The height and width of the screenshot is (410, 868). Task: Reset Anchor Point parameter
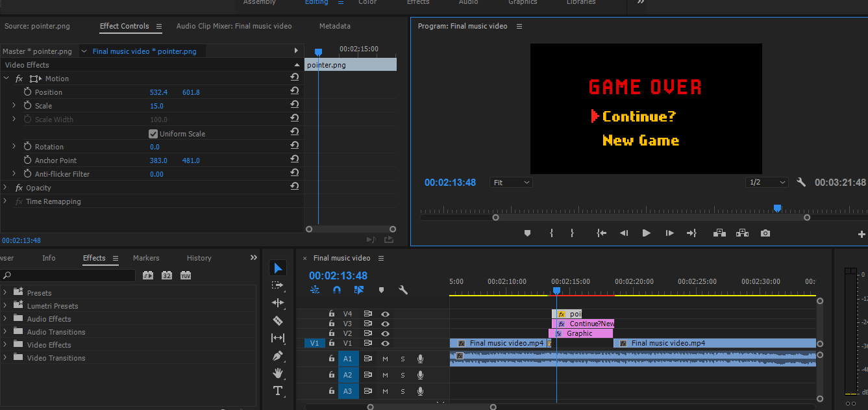295,160
